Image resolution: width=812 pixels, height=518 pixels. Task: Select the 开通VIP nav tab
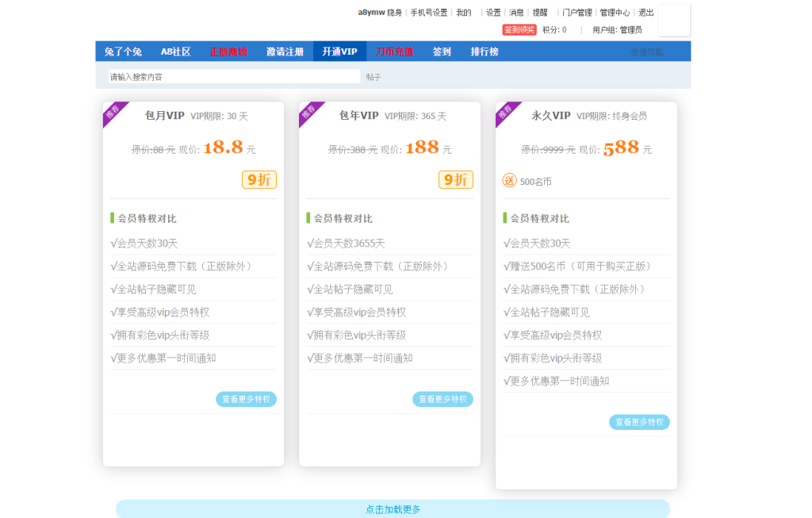(x=339, y=52)
